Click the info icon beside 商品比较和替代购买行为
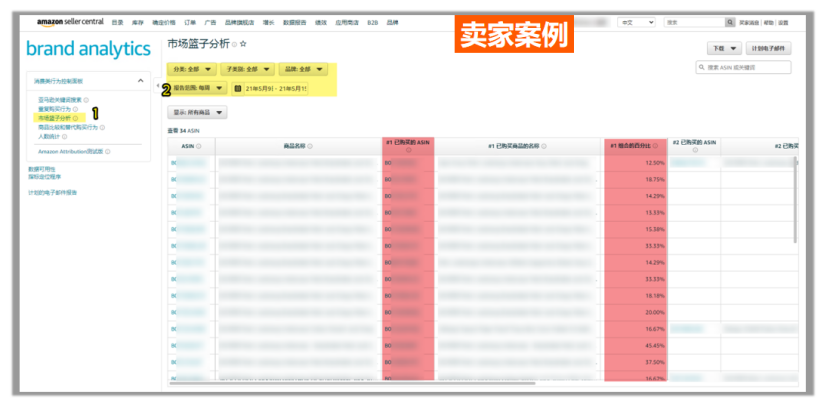The image size is (830, 410). [102, 127]
